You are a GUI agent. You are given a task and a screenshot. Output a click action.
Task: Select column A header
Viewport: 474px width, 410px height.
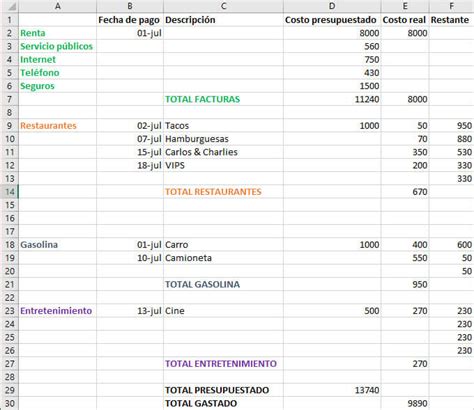pos(57,6)
